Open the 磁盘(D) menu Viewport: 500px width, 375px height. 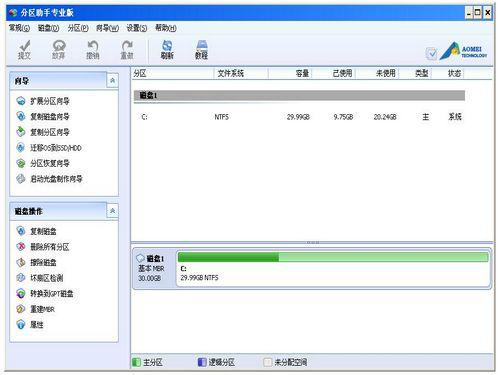(48, 28)
